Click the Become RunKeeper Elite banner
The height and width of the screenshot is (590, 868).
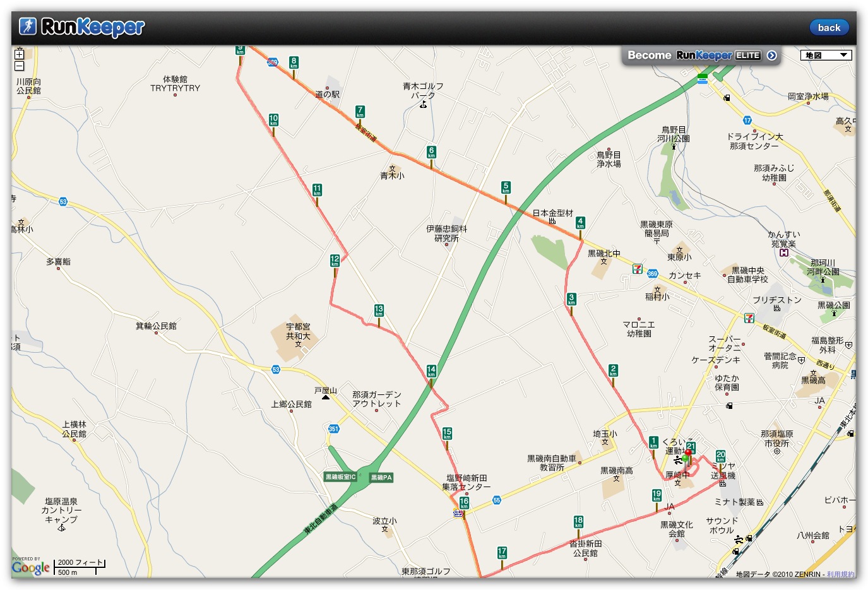[x=701, y=56]
